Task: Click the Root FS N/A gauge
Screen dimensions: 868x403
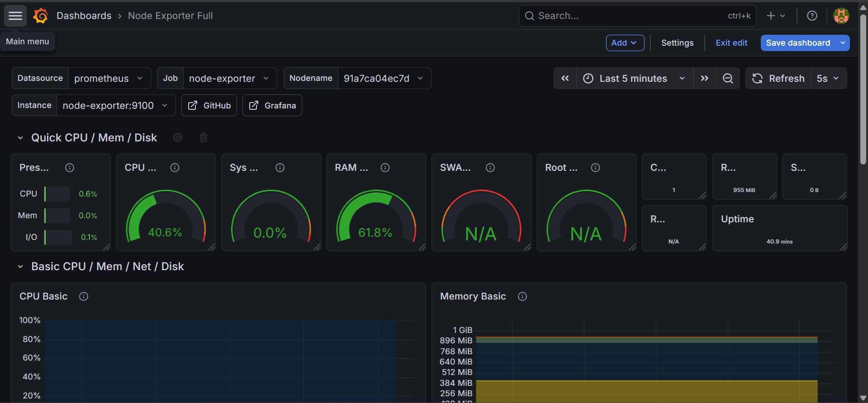Action: pos(587,217)
